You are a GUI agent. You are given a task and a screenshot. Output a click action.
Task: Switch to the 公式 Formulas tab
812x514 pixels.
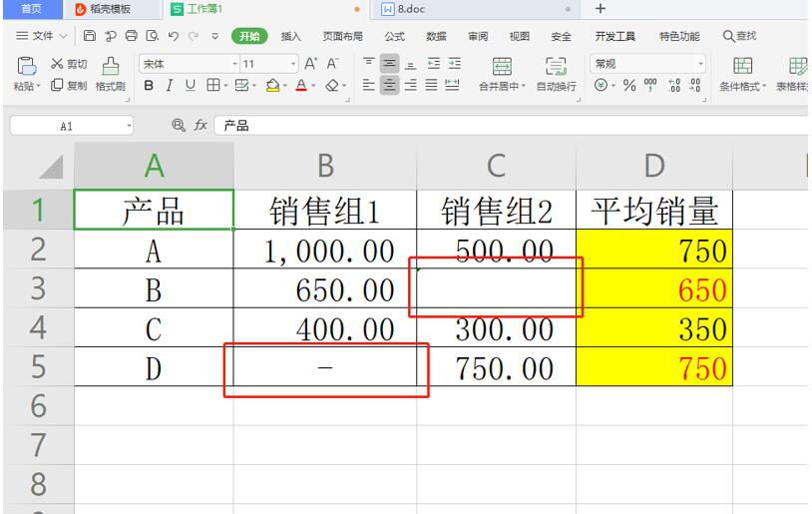[x=394, y=36]
